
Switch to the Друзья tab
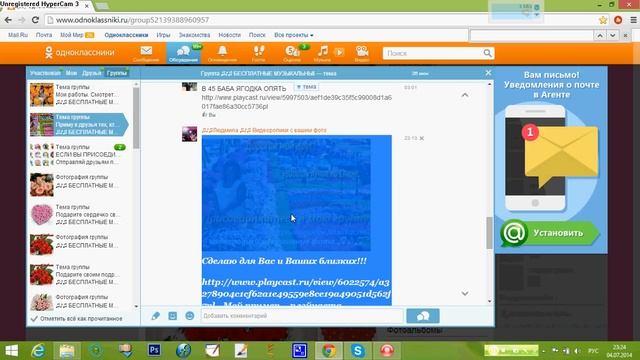coord(91,73)
